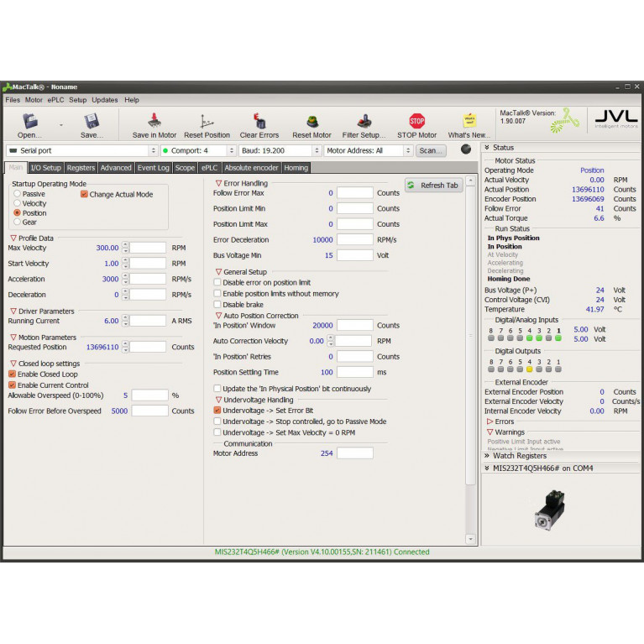Open the Setup menu
Screen dimensions: 644x644
(77, 100)
